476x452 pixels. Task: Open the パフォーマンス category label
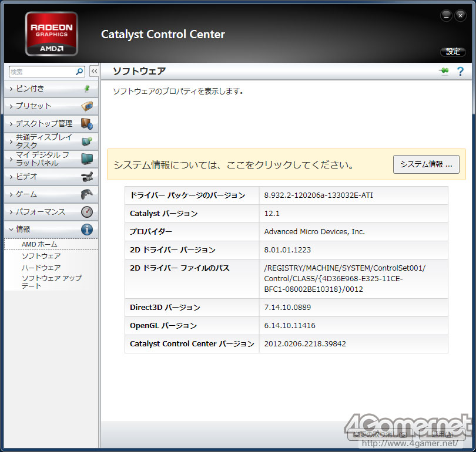click(x=41, y=211)
